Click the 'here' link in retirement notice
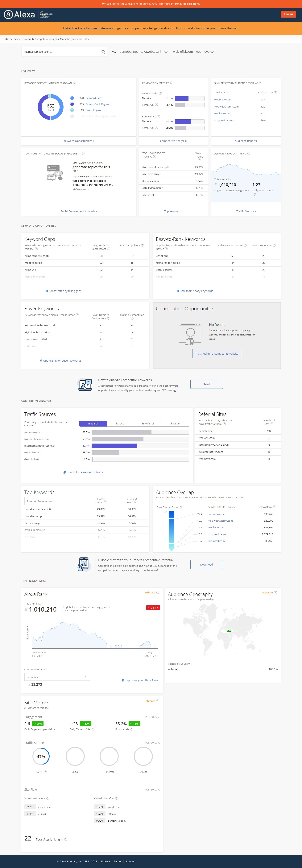 tap(196, 4)
